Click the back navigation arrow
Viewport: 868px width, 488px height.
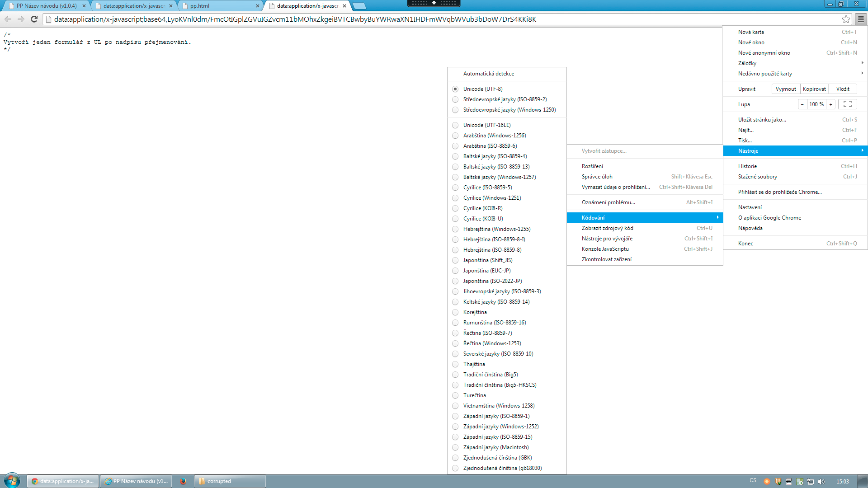(8, 19)
